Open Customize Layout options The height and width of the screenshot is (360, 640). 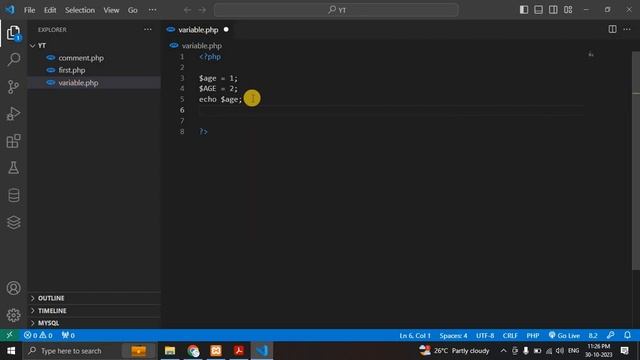point(568,9)
